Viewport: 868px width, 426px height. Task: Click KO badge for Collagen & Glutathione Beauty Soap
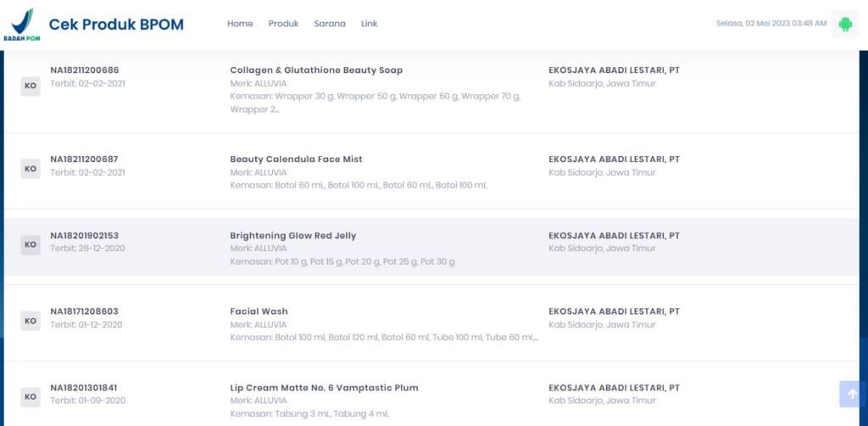point(31,87)
